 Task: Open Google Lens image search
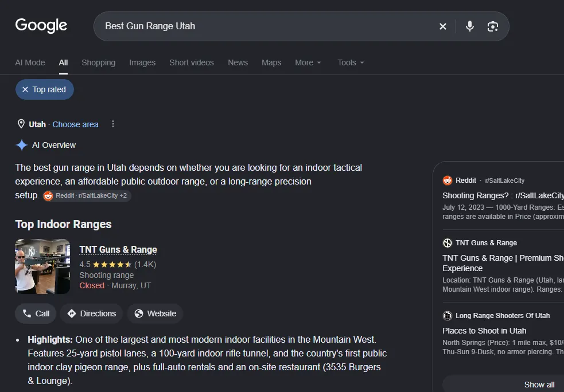[492, 26]
